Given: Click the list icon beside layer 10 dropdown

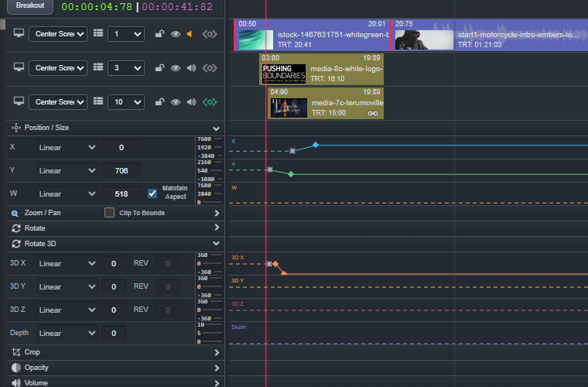Looking at the screenshot, I should click(98, 101).
